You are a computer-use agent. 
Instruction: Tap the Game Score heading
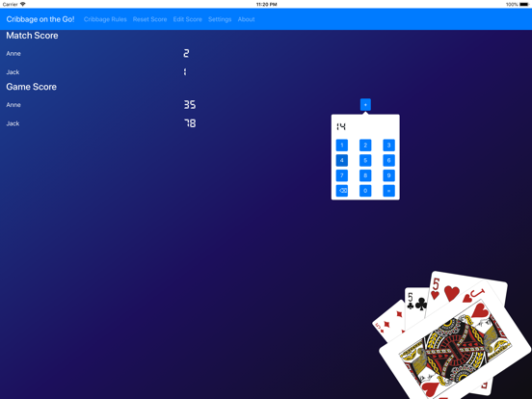[31, 87]
